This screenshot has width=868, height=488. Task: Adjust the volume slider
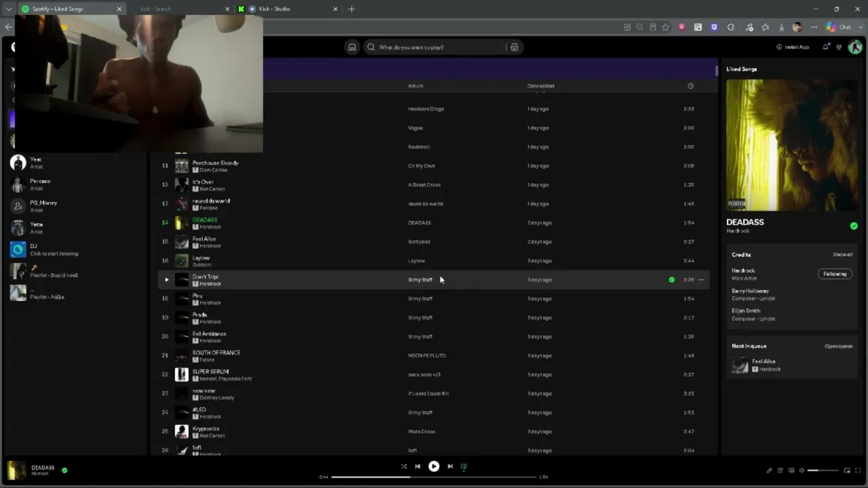(823, 470)
